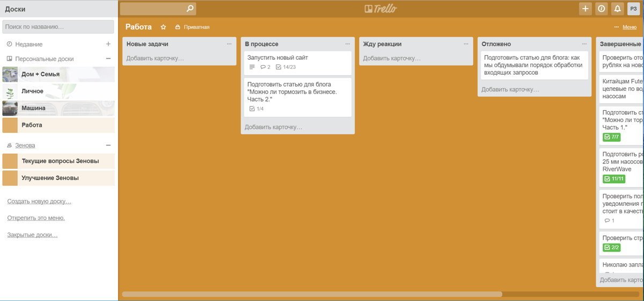This screenshot has height=301, width=644.
Task: Click the Приватная lock visibility icon
Action: click(x=178, y=27)
